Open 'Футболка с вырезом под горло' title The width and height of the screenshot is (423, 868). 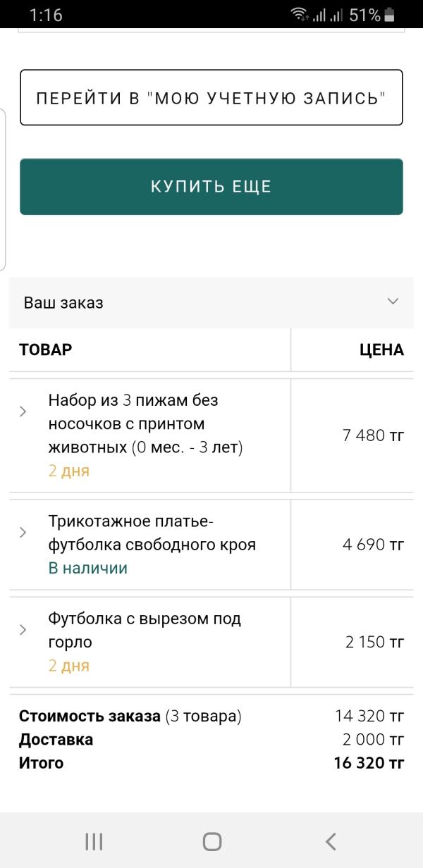pos(145,631)
